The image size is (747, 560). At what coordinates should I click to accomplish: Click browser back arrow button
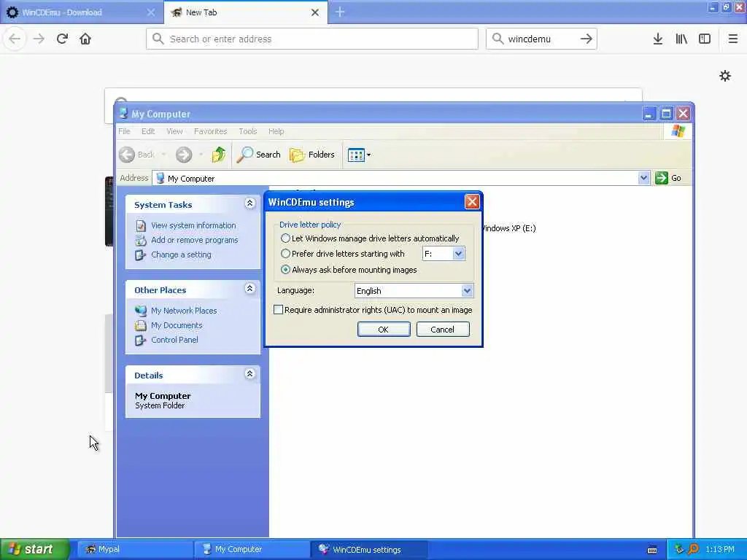(x=15, y=39)
